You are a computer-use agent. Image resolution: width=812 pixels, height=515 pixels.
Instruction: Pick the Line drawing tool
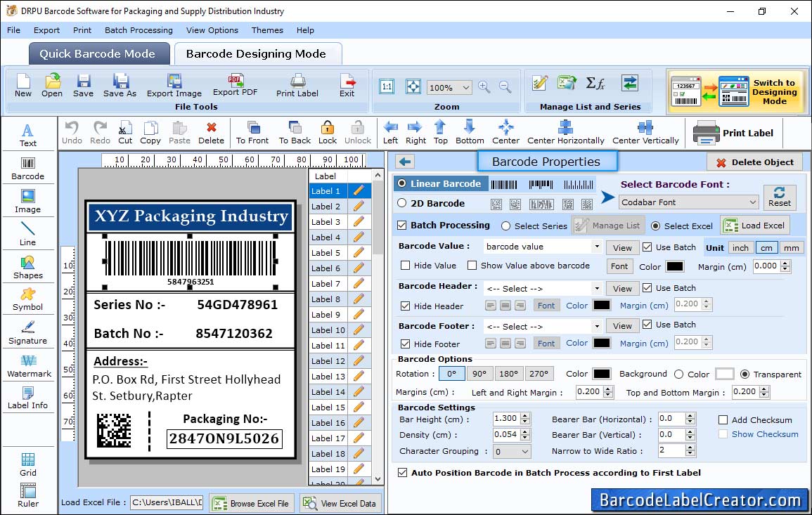[28, 235]
